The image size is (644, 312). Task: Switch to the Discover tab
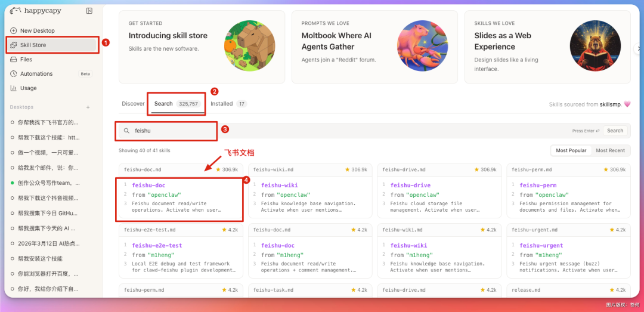pos(133,104)
